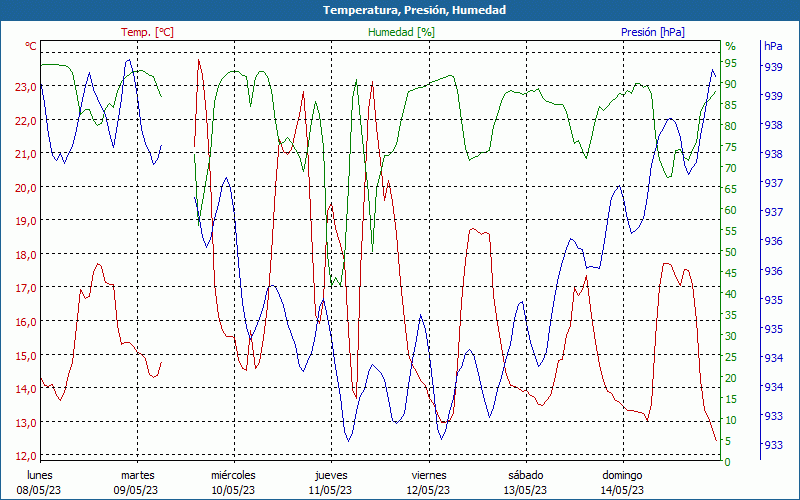Select the viernes day label

click(429, 475)
